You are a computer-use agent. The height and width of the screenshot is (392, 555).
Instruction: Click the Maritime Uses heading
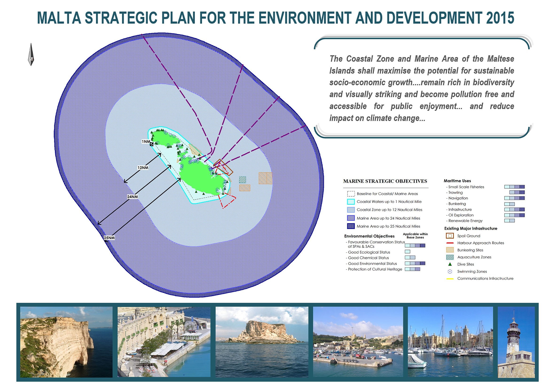pos(457,181)
